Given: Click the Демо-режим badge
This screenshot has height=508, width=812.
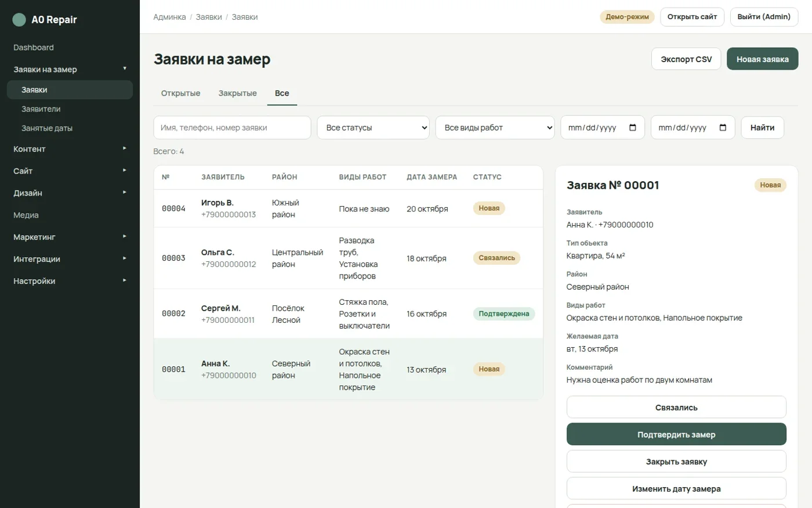Looking at the screenshot, I should click(x=627, y=17).
